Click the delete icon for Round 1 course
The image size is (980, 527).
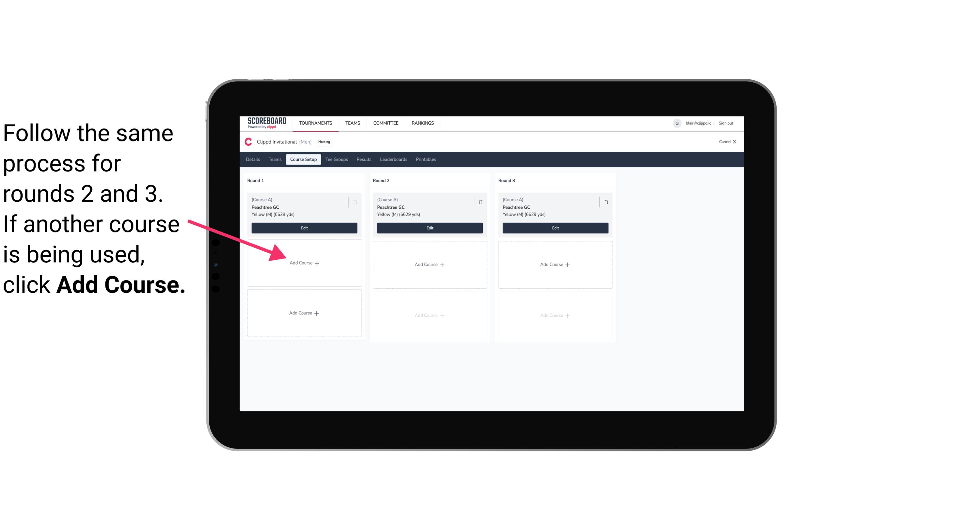[355, 202]
